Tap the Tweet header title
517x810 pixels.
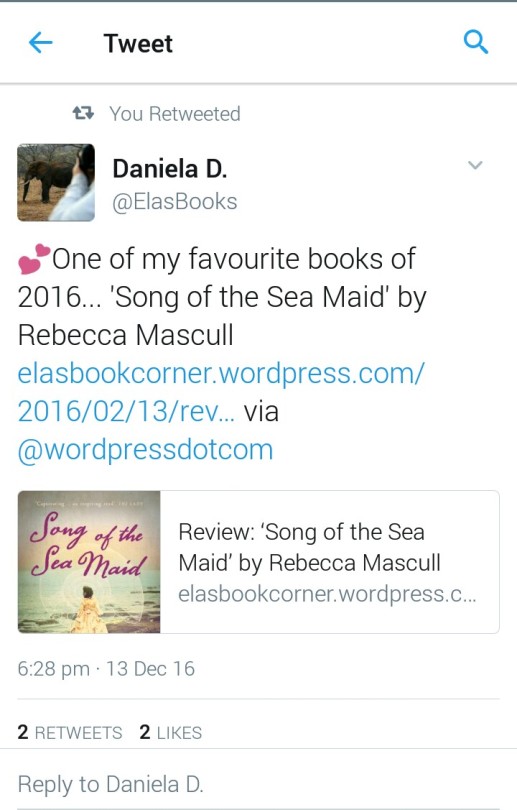coord(138,43)
